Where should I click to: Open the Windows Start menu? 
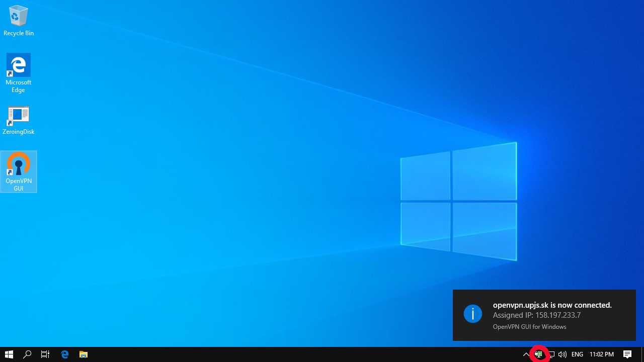pos(9,354)
